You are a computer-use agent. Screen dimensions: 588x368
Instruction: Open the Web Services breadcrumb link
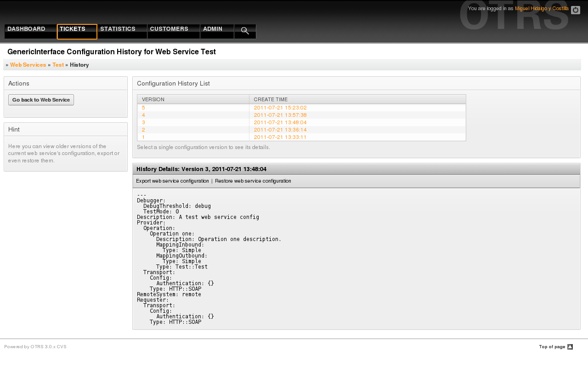[28, 65]
